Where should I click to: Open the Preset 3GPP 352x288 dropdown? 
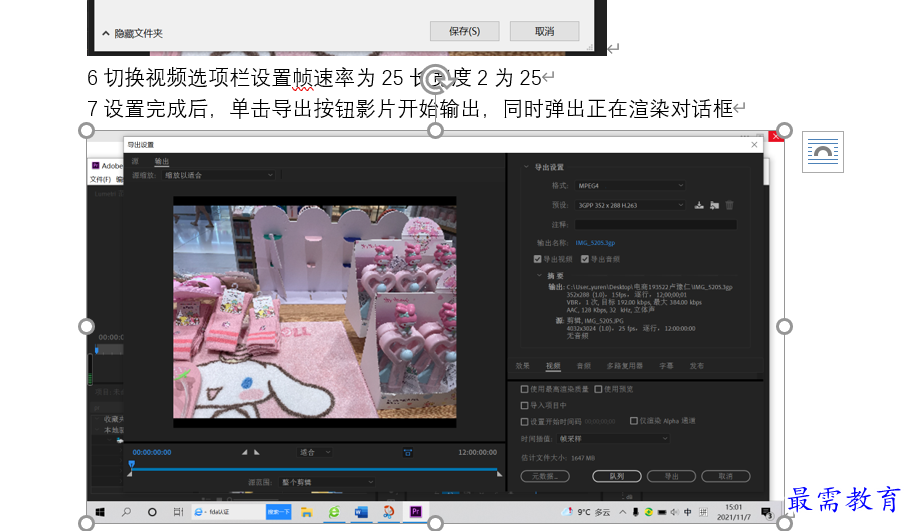[630, 205]
